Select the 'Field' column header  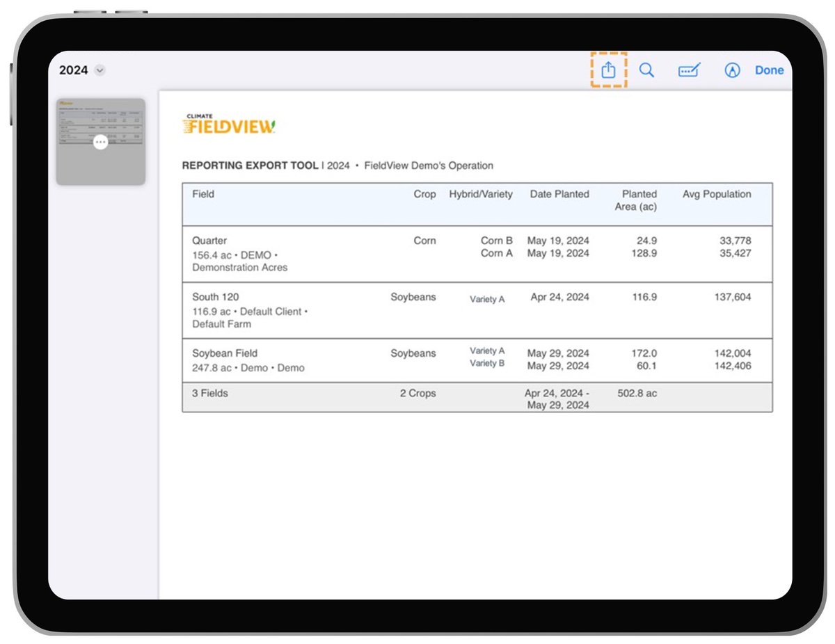203,194
